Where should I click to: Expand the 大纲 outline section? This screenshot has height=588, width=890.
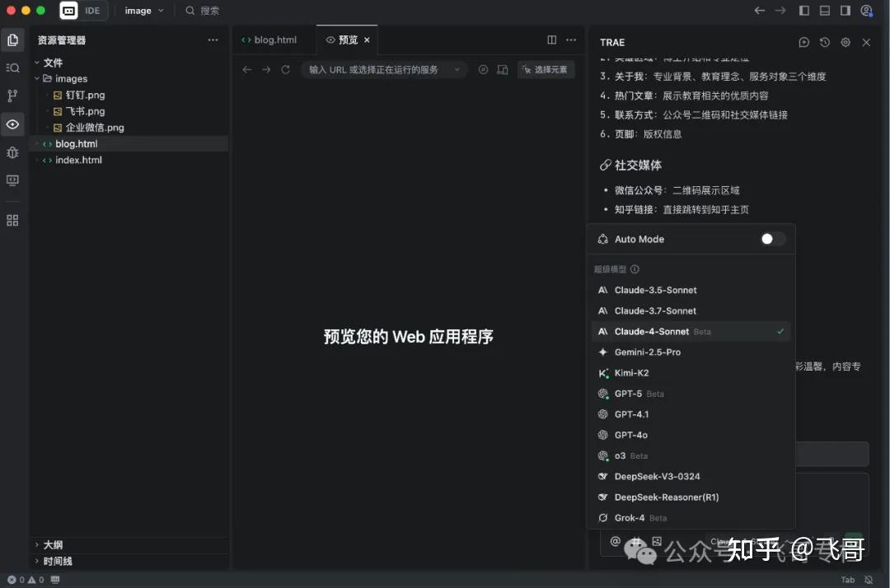[37, 545]
